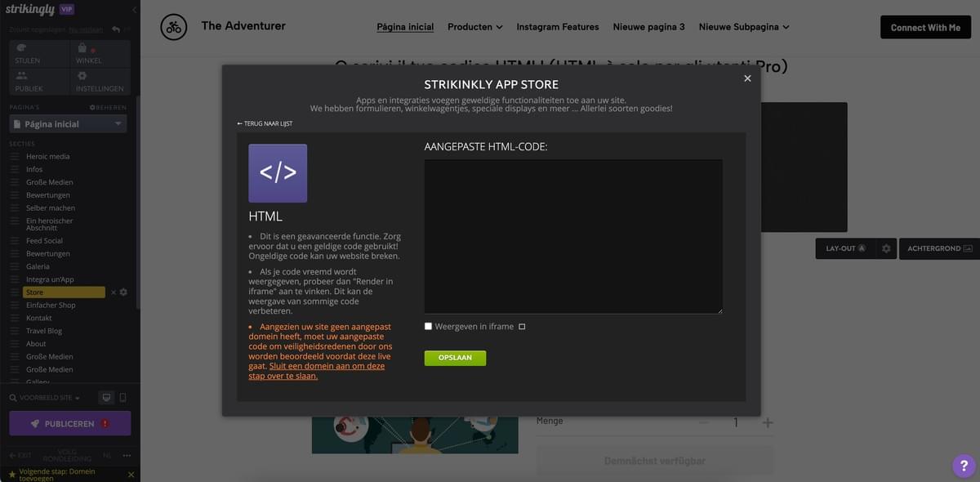Open the Nieuwe pagina 3 tab
This screenshot has height=482, width=980.
[648, 25]
